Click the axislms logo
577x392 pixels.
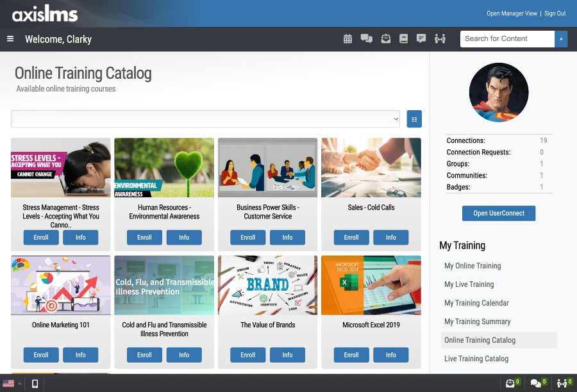click(44, 14)
